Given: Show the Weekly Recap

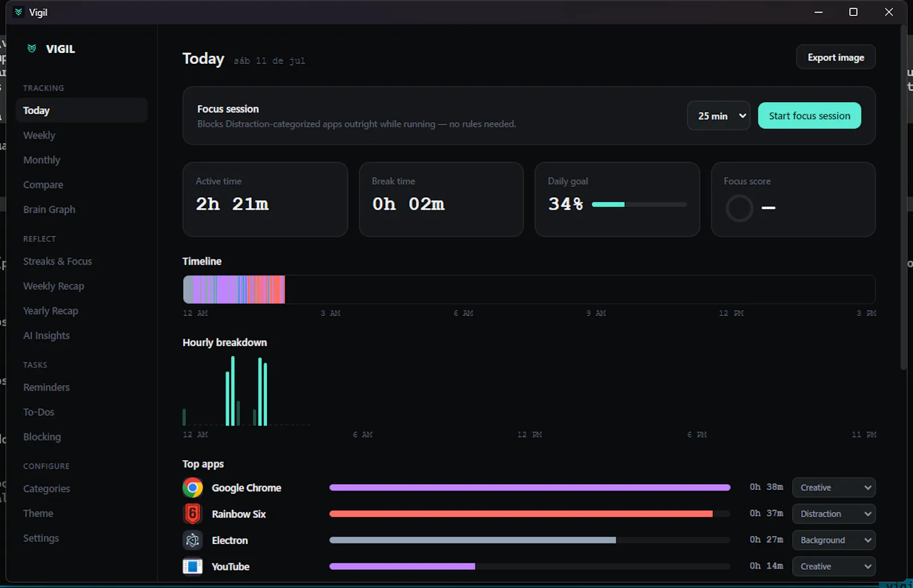Looking at the screenshot, I should point(82,286).
